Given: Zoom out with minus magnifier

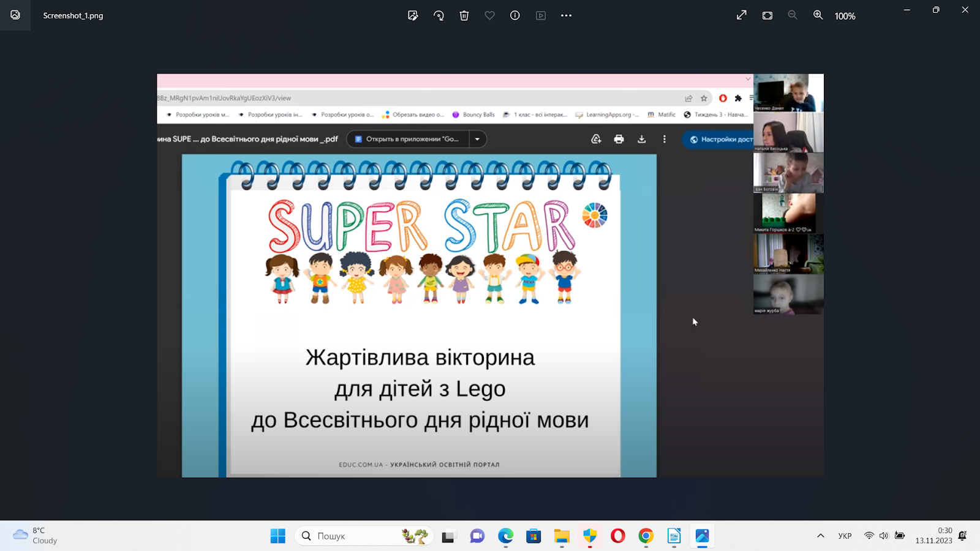Looking at the screenshot, I should tap(793, 15).
